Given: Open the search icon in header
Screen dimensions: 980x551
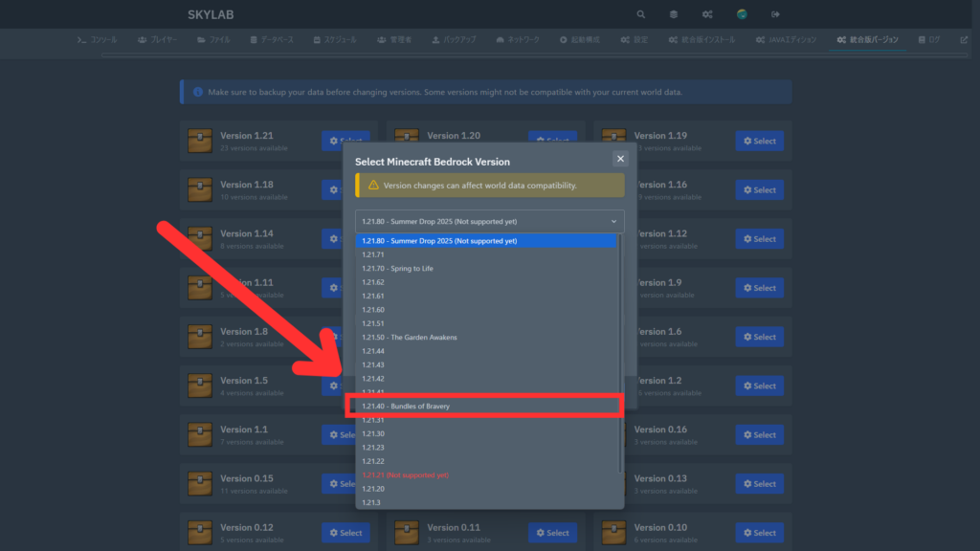Looking at the screenshot, I should point(640,14).
